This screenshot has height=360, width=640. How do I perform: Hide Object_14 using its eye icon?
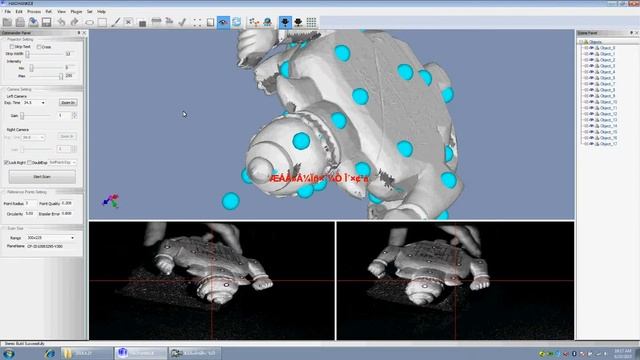591,126
